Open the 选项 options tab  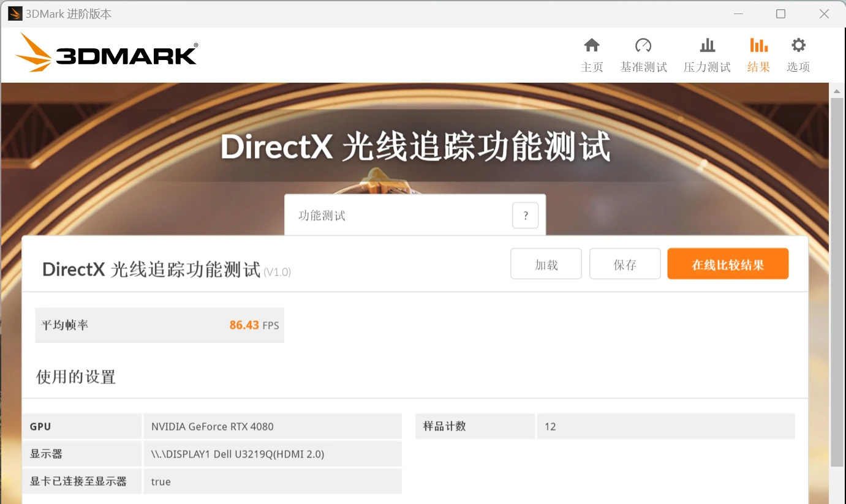(798, 55)
